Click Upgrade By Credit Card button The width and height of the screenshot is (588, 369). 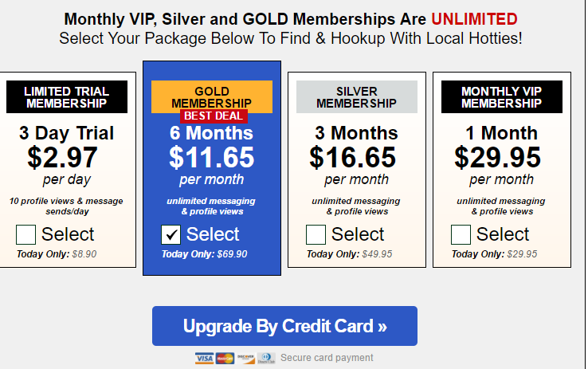pos(284,326)
